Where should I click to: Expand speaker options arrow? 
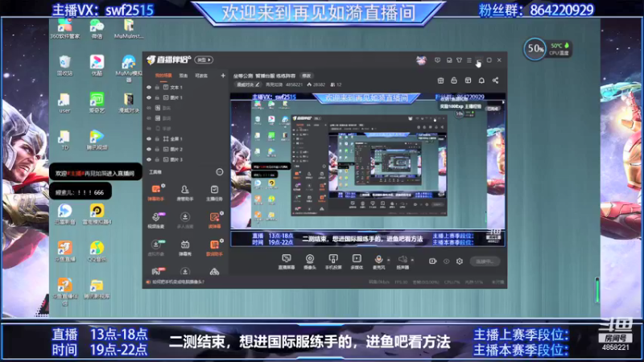click(x=412, y=259)
